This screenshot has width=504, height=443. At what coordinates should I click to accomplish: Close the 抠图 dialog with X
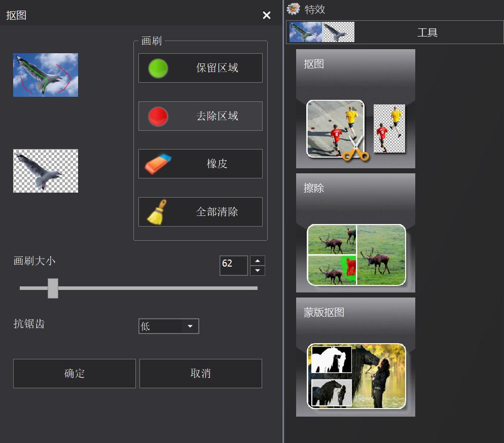coord(267,15)
